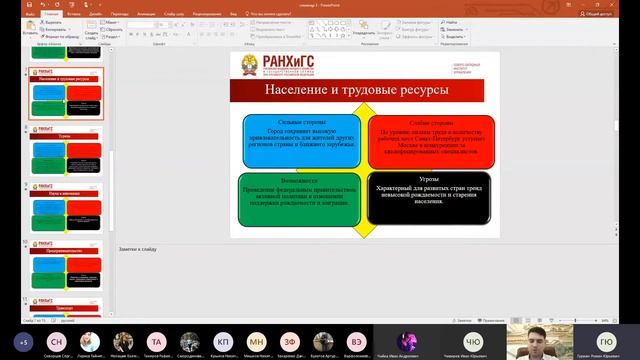This screenshot has height=360, width=640.
Task: Click the green Возможности box
Action: click(x=300, y=200)
